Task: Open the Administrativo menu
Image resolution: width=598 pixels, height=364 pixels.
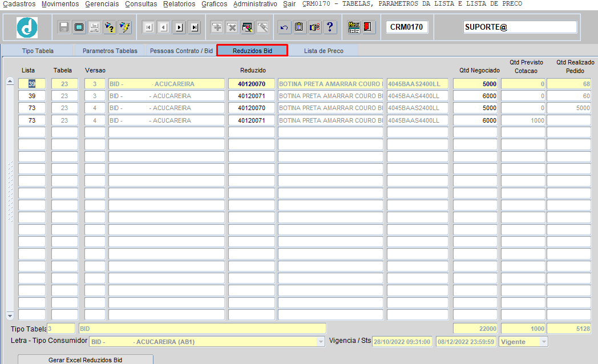Action: coord(255,4)
